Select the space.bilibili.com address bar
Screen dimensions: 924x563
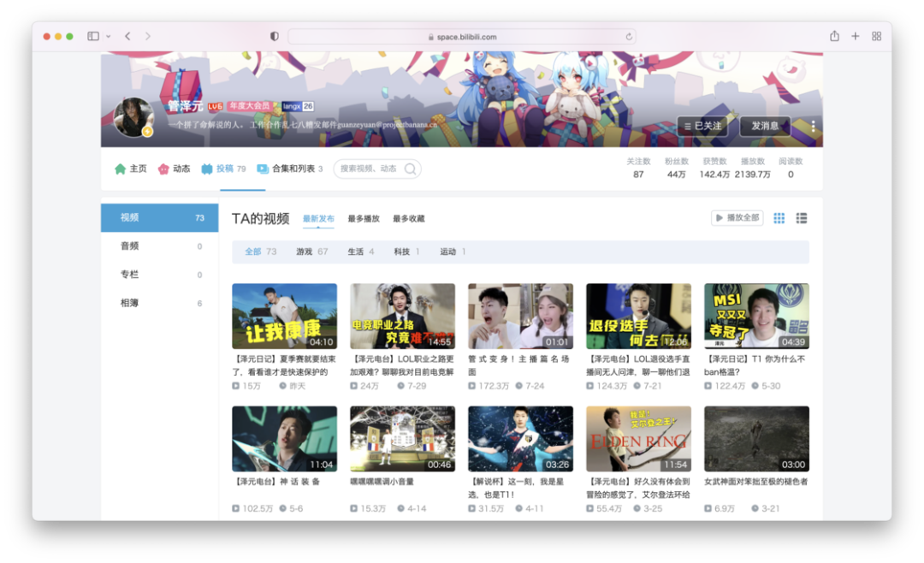coord(461,37)
